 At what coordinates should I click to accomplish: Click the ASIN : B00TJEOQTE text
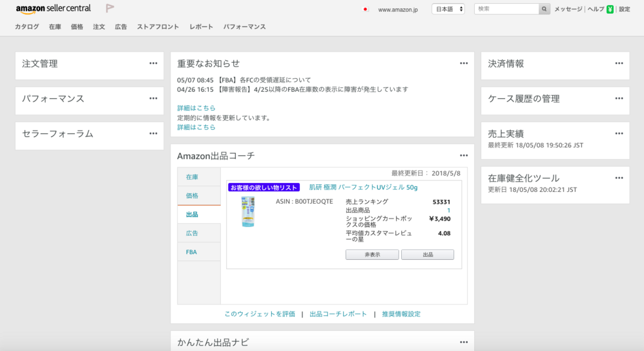304,202
